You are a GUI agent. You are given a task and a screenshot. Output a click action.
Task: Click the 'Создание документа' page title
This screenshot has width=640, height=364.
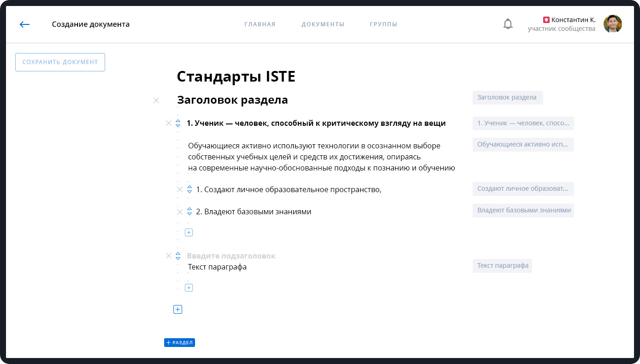point(91,24)
